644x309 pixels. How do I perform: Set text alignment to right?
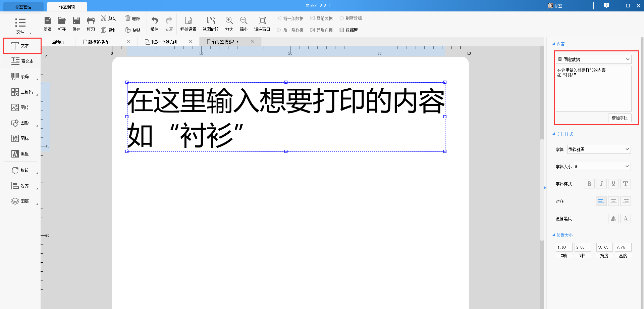click(x=626, y=201)
